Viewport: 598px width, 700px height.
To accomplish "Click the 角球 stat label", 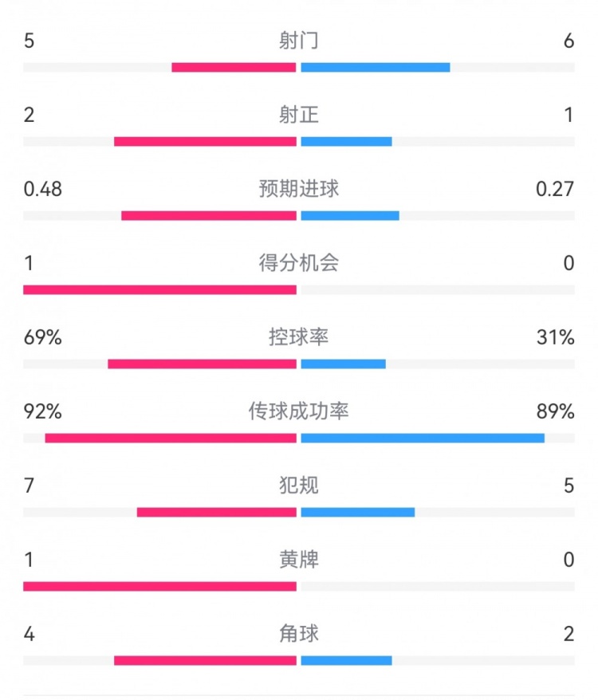I will point(299,634).
